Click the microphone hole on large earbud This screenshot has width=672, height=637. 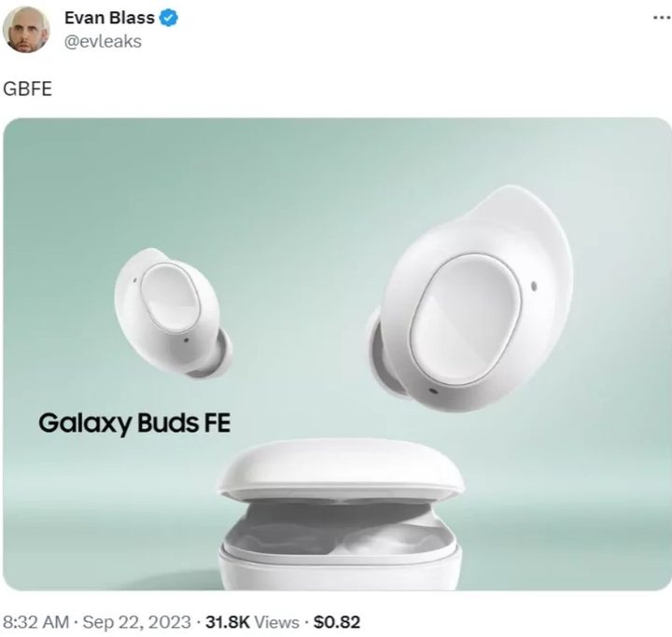point(534,285)
